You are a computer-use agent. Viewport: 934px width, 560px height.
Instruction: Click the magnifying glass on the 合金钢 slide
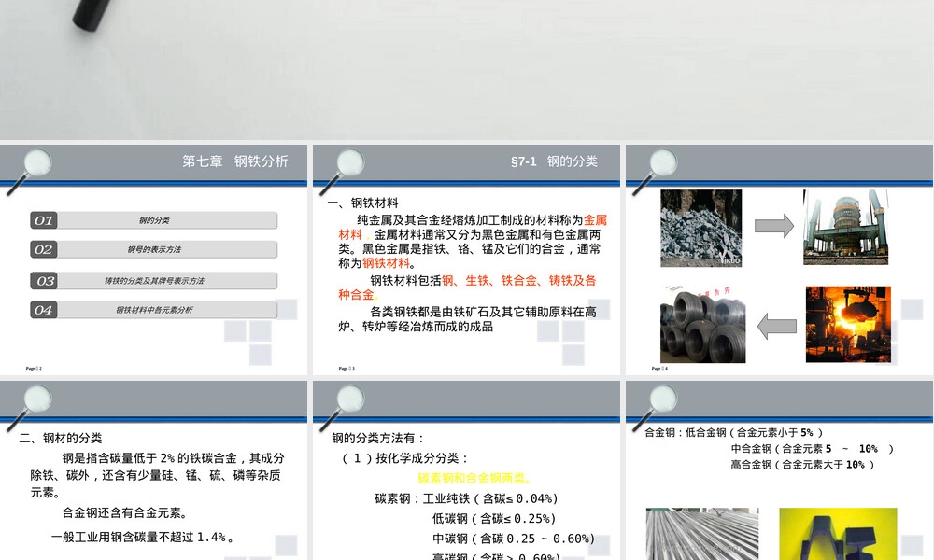tap(656, 408)
